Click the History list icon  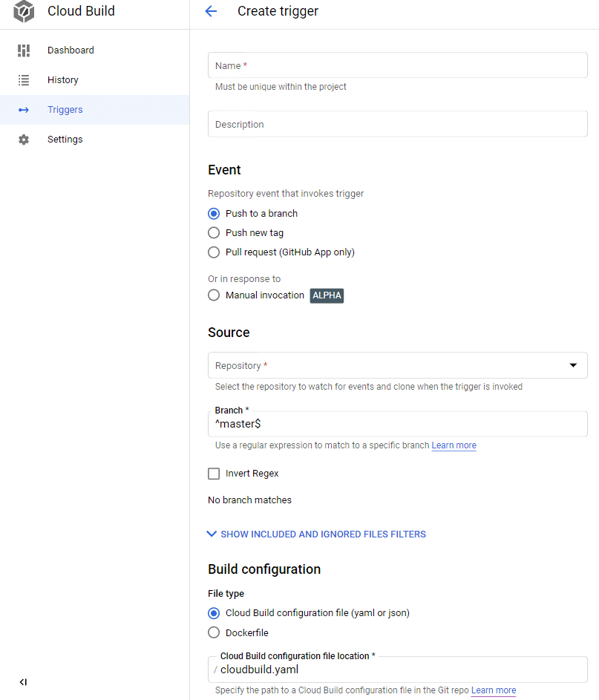tap(24, 80)
